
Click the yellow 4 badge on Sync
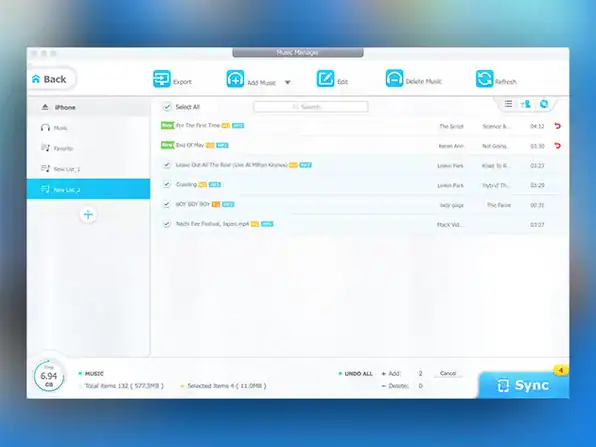pos(561,370)
